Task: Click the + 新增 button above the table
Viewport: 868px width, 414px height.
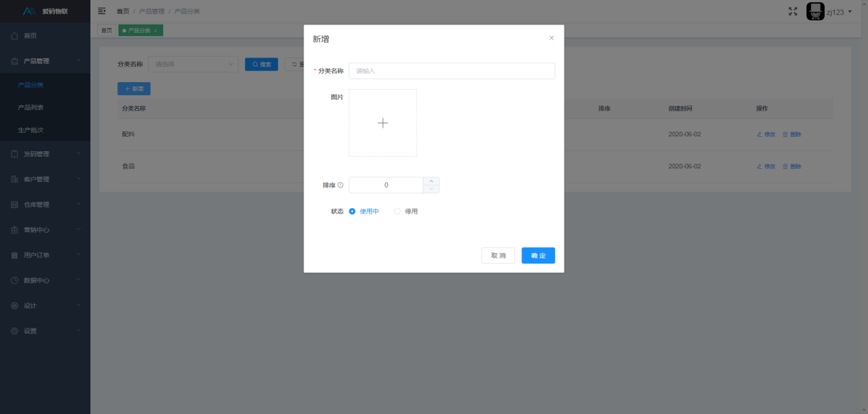Action: [134, 89]
